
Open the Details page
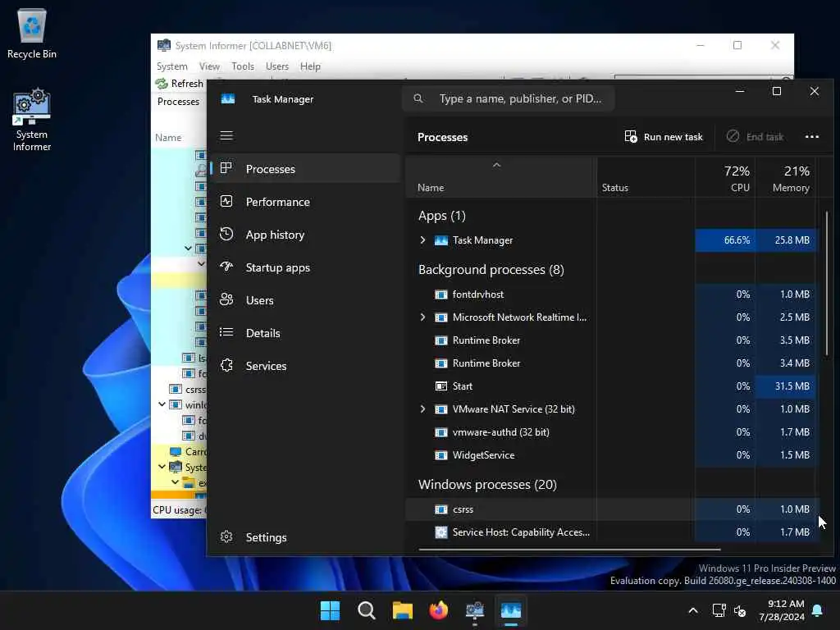point(304,333)
